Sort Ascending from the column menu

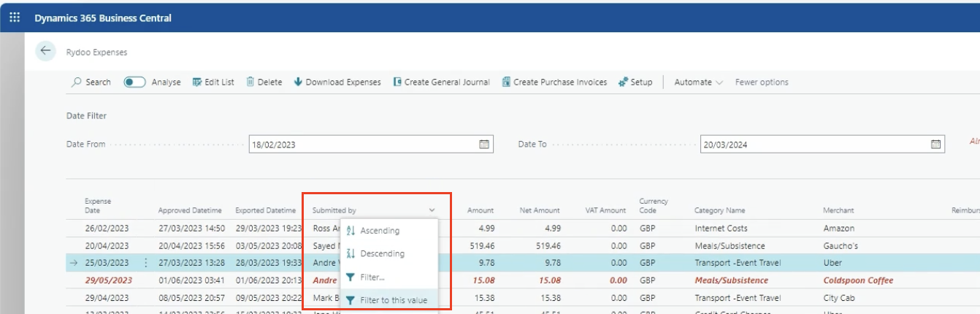pos(389,231)
